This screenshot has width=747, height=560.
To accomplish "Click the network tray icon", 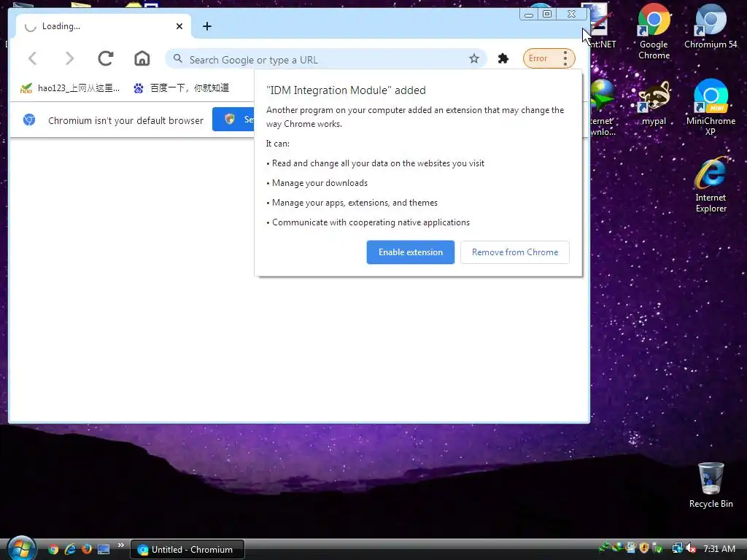I will pos(677,548).
